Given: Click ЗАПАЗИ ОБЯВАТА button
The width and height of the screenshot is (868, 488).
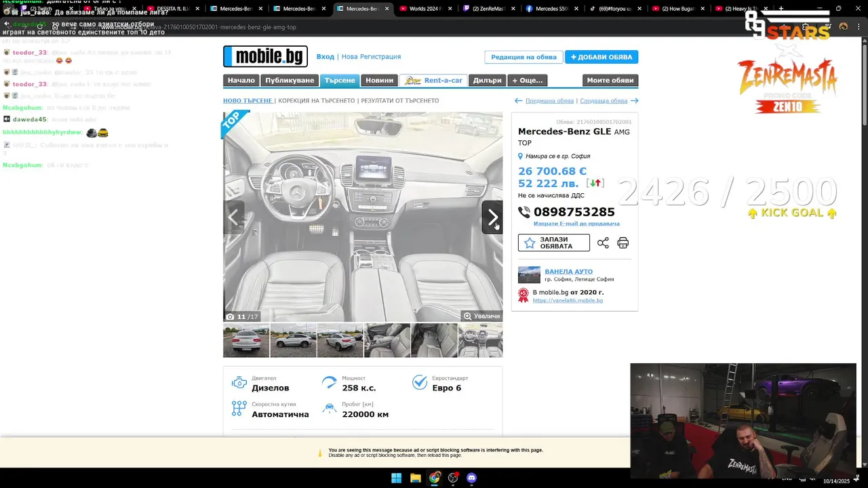Looking at the screenshot, I should (554, 243).
